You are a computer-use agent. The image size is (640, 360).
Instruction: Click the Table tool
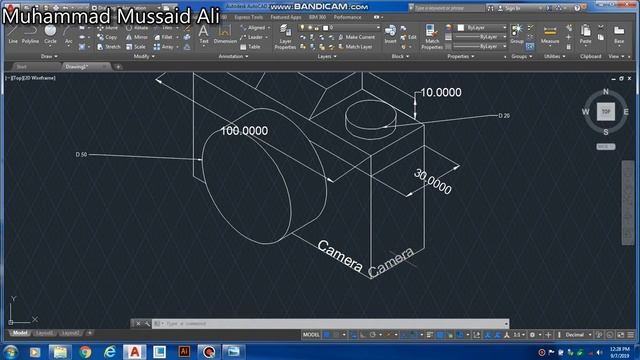[x=250, y=47]
